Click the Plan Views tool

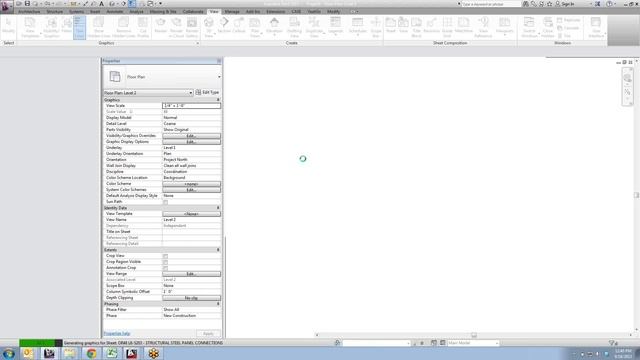coord(255,28)
